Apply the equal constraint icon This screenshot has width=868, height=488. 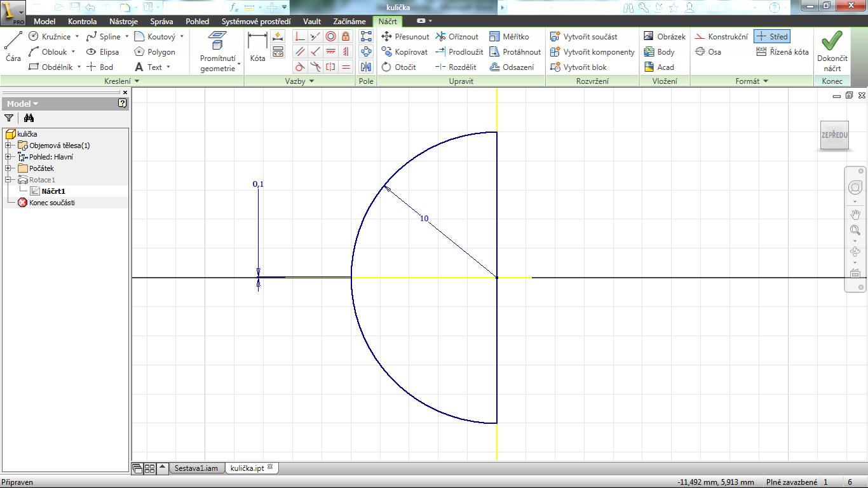[x=345, y=67]
